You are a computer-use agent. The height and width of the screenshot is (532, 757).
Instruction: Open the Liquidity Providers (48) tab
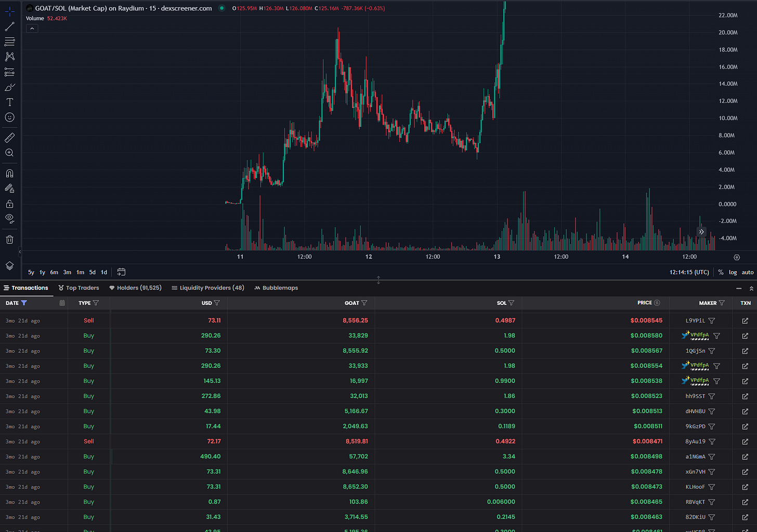click(208, 288)
